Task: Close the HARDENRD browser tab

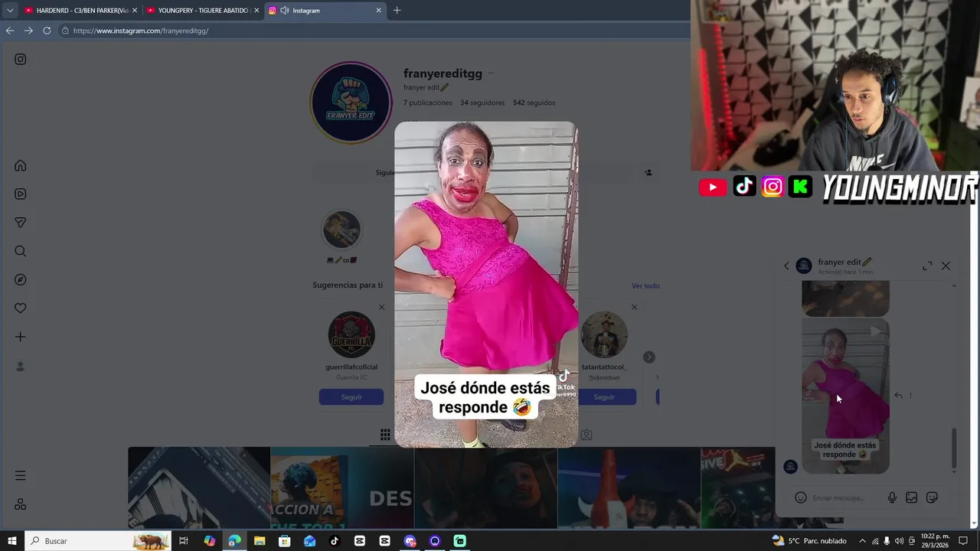Action: pyautogui.click(x=135, y=11)
